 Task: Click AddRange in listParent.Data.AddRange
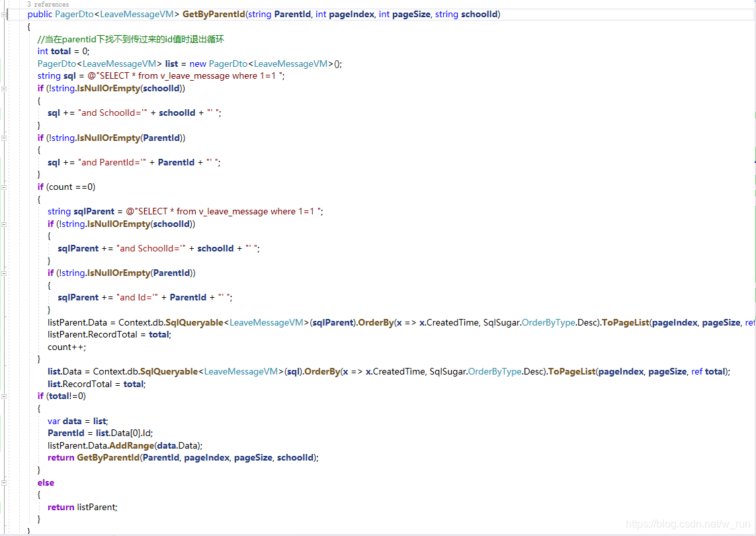[x=132, y=446]
